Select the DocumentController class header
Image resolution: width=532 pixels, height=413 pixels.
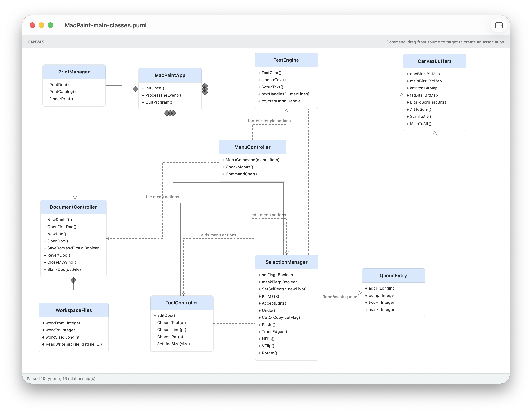tap(73, 207)
